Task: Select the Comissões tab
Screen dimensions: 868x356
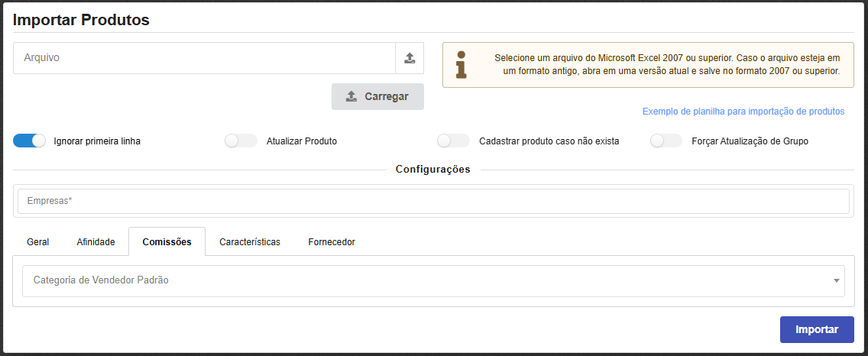Action: pos(167,241)
